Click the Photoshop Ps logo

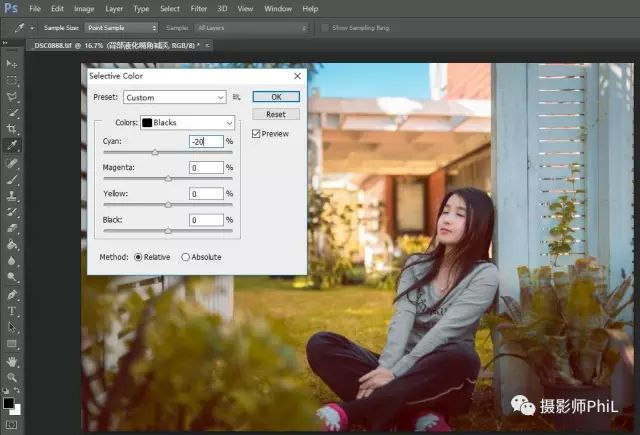pyautogui.click(x=11, y=8)
